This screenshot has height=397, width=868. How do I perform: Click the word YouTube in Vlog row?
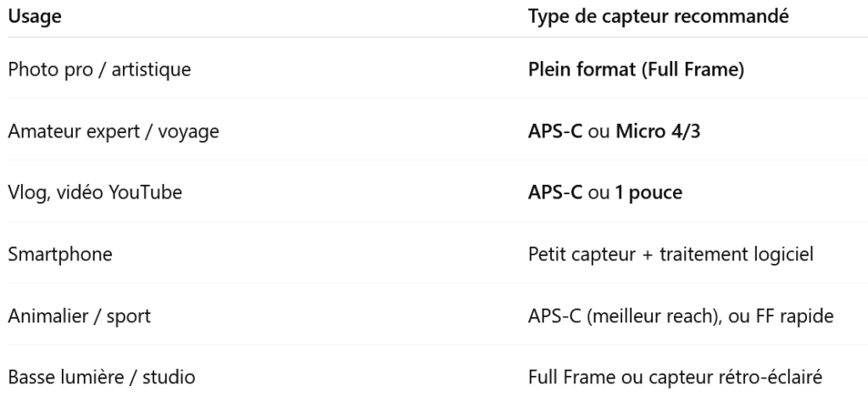pos(145,192)
